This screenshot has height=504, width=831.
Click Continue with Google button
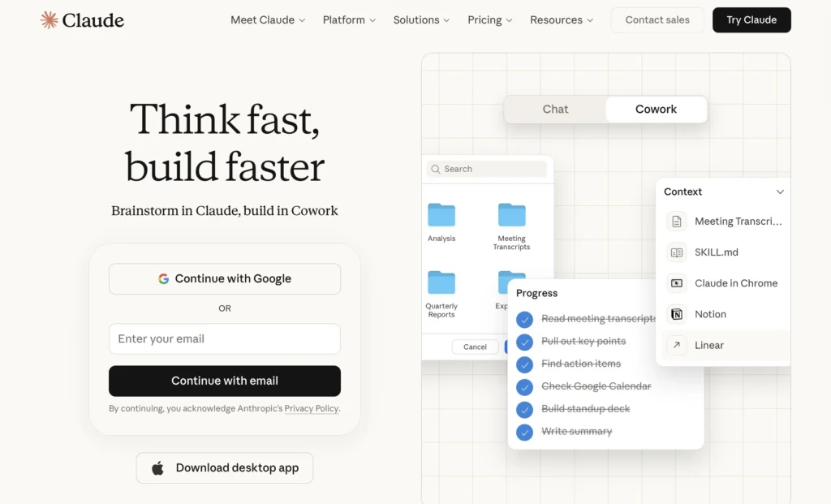225,278
